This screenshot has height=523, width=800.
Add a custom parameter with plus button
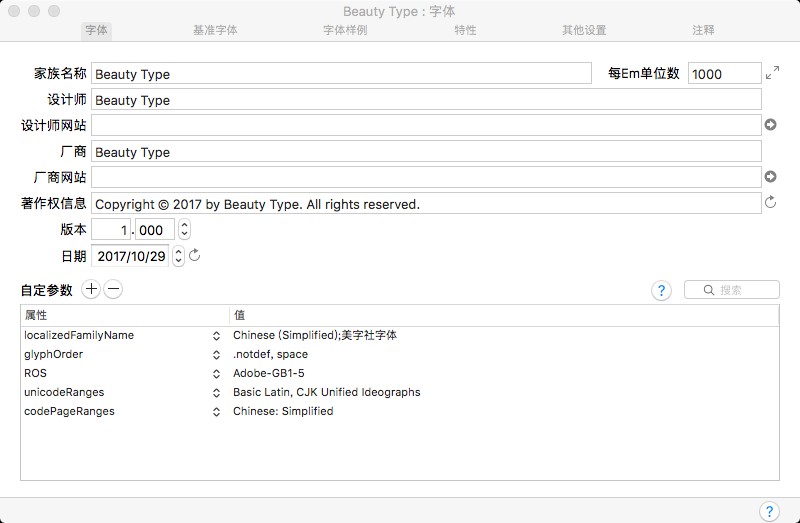(91, 289)
